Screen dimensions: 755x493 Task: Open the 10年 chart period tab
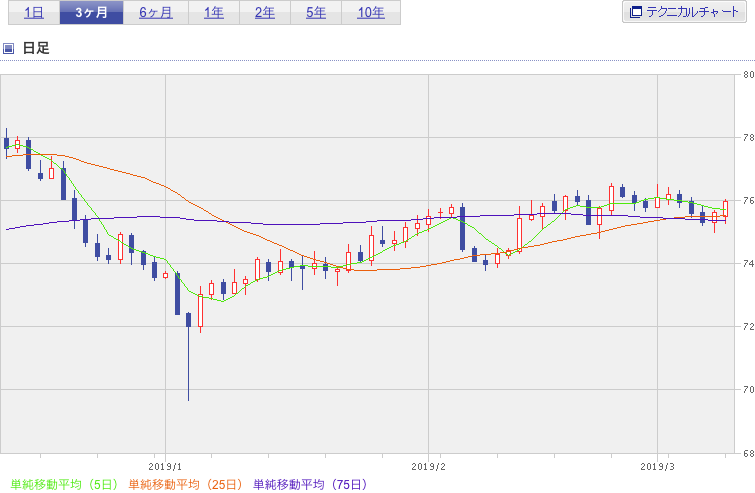[x=371, y=13]
